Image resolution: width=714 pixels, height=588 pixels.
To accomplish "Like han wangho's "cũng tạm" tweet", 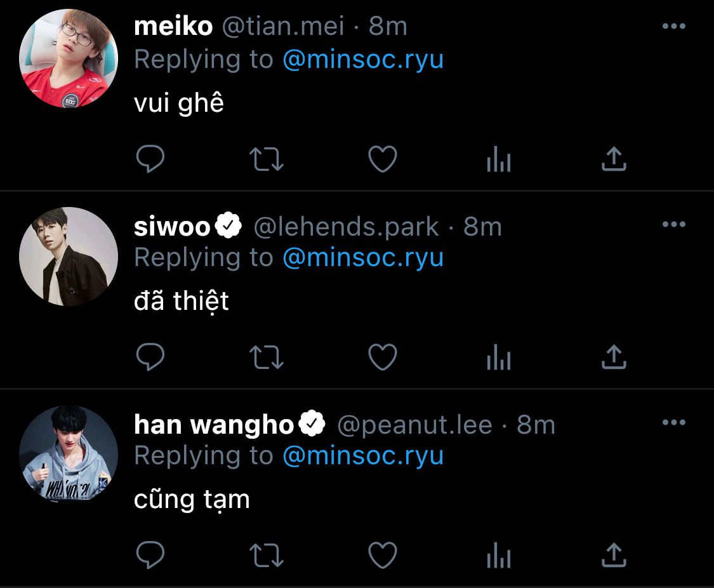I will [383, 555].
